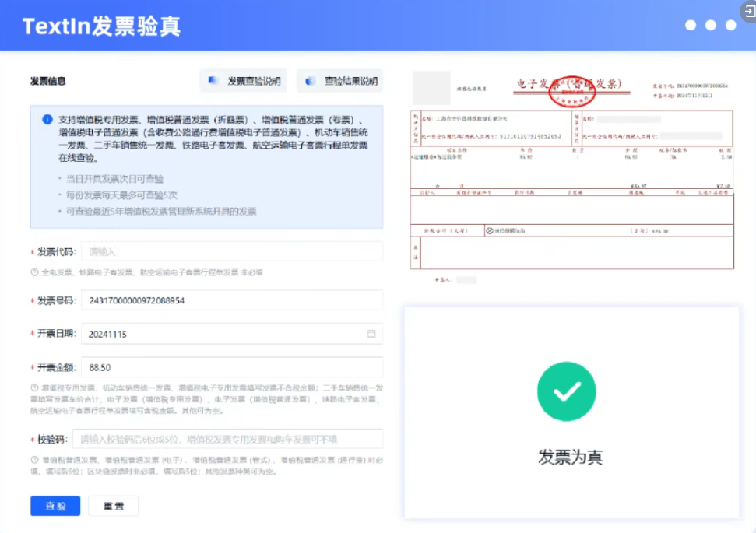The image size is (756, 533).
Task: Click the blue 查验 button
Action: pyautogui.click(x=55, y=506)
